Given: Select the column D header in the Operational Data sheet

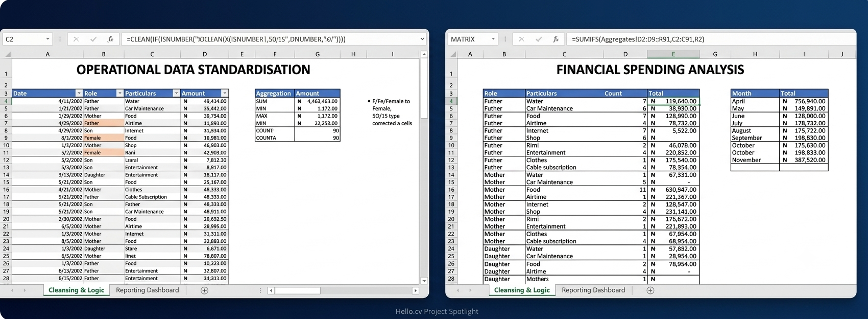Looking at the screenshot, I should [204, 54].
